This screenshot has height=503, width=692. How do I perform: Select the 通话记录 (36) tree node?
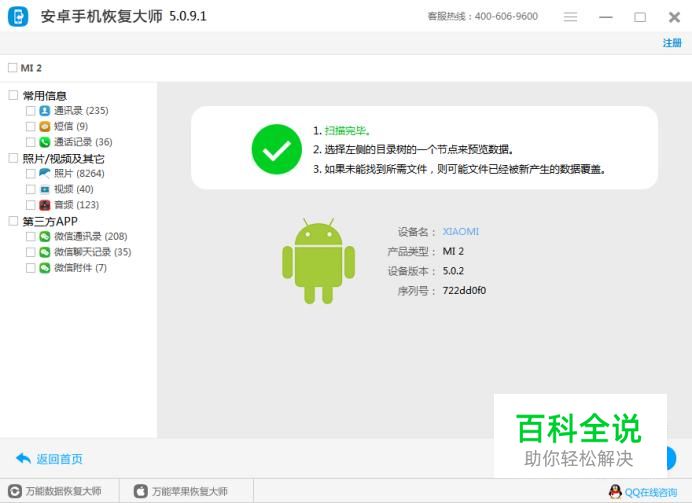pyautogui.click(x=83, y=142)
